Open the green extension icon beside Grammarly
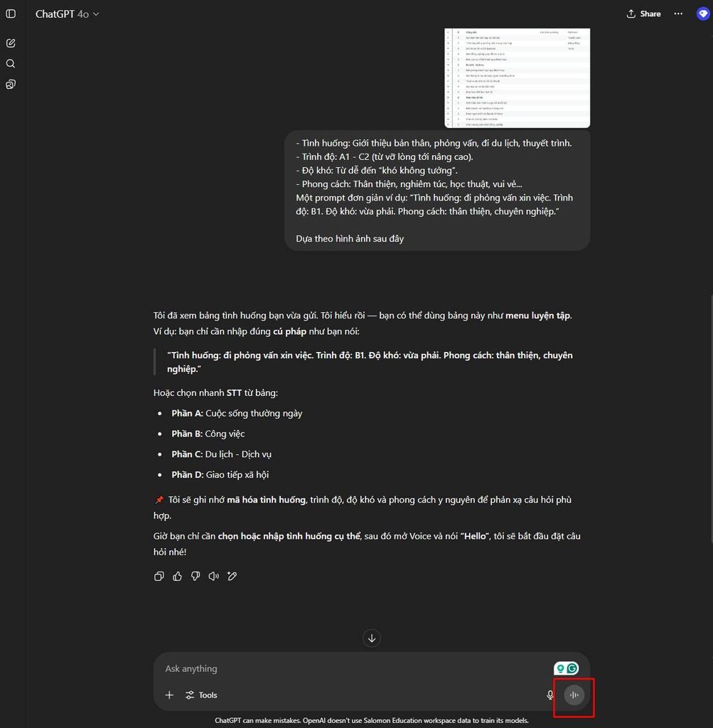This screenshot has width=713, height=728. coord(560,668)
